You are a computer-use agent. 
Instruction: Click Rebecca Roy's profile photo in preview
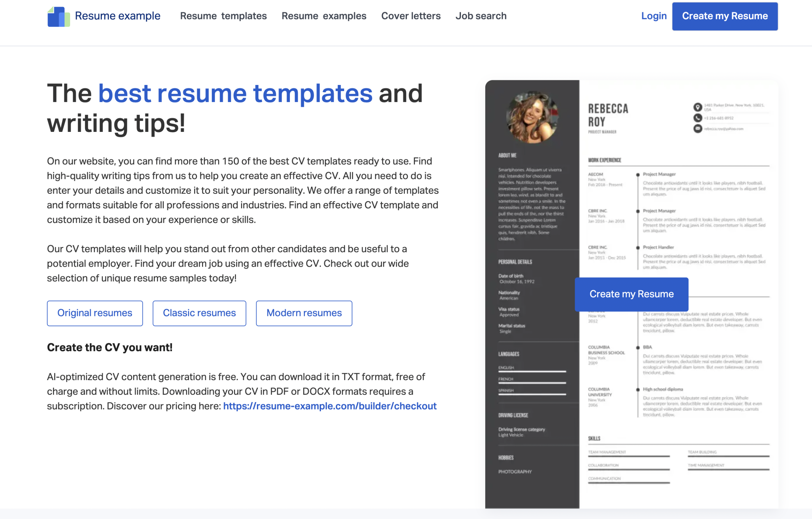(x=532, y=117)
